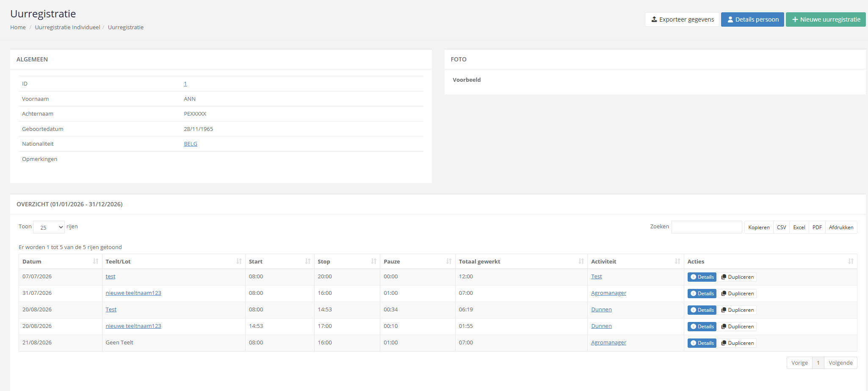Sort by Activiteit column arrows

click(x=677, y=261)
